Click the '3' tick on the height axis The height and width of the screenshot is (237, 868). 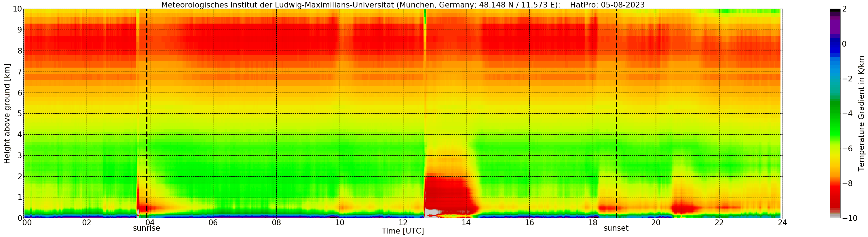pos(20,156)
